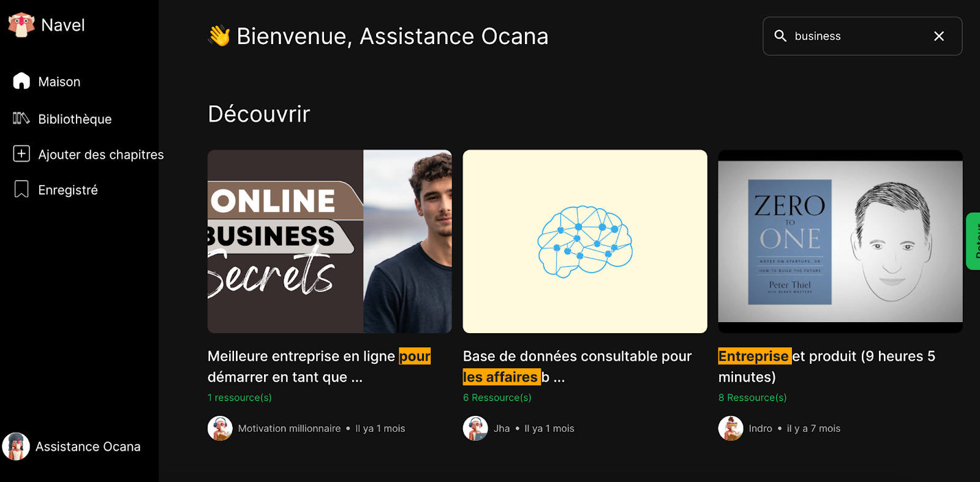The height and width of the screenshot is (482, 980).
Task: Click the Navel logo icon
Action: (21, 25)
